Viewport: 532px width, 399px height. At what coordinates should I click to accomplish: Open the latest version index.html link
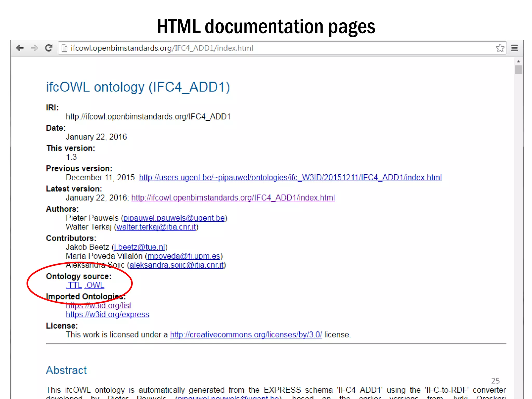point(233,198)
